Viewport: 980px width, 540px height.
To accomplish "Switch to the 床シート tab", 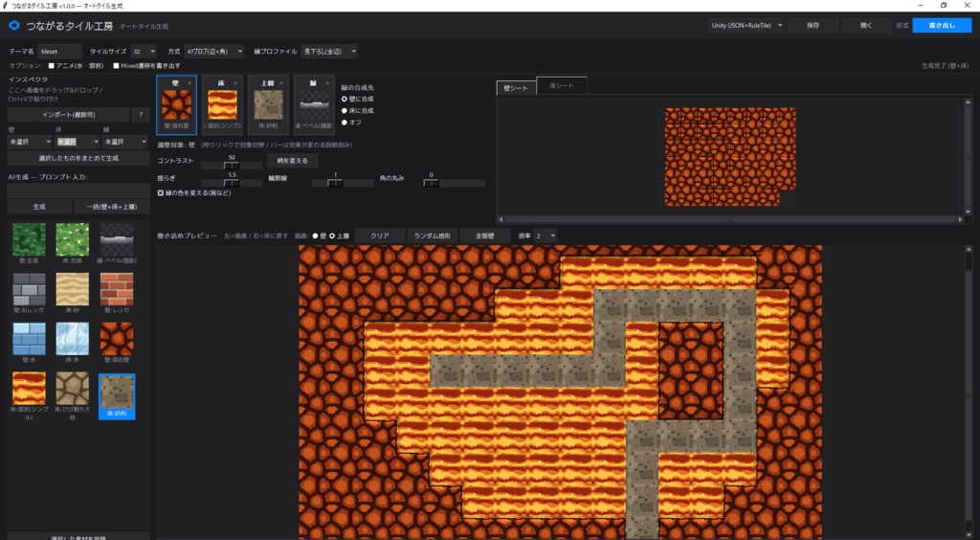I will [x=561, y=85].
